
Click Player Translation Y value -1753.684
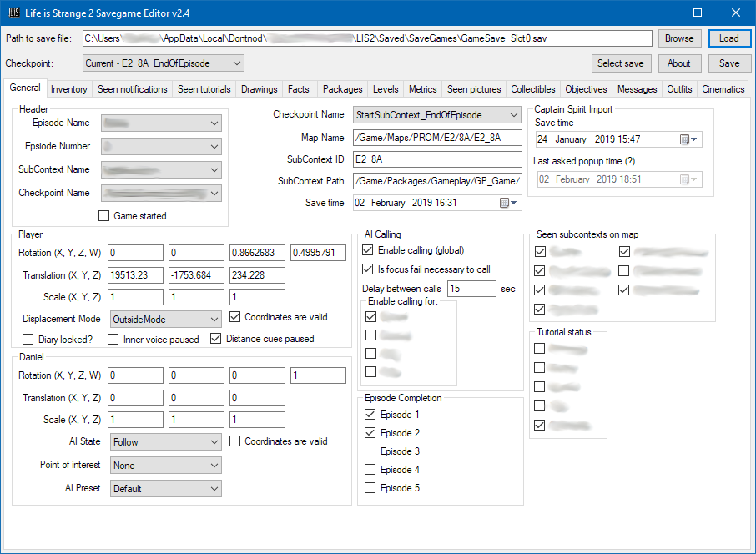pyautogui.click(x=196, y=275)
